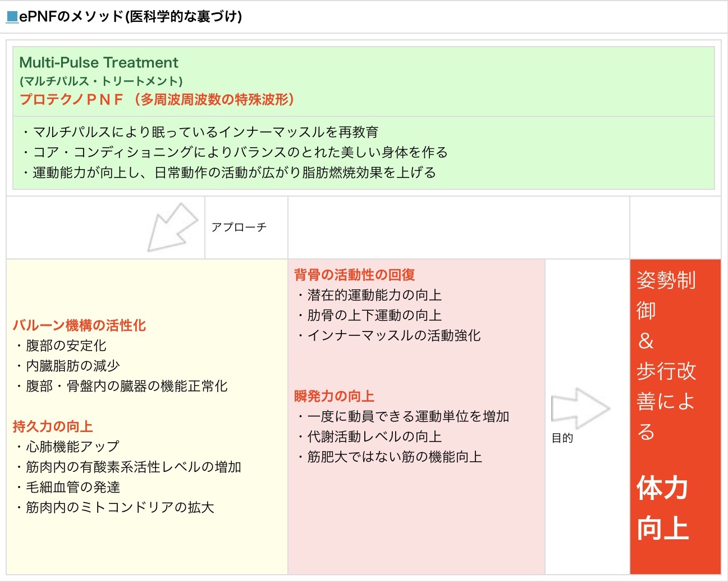The width and height of the screenshot is (728, 582).
Task: Expand the 背骨の活動性の回復 section
Action: click(x=356, y=275)
